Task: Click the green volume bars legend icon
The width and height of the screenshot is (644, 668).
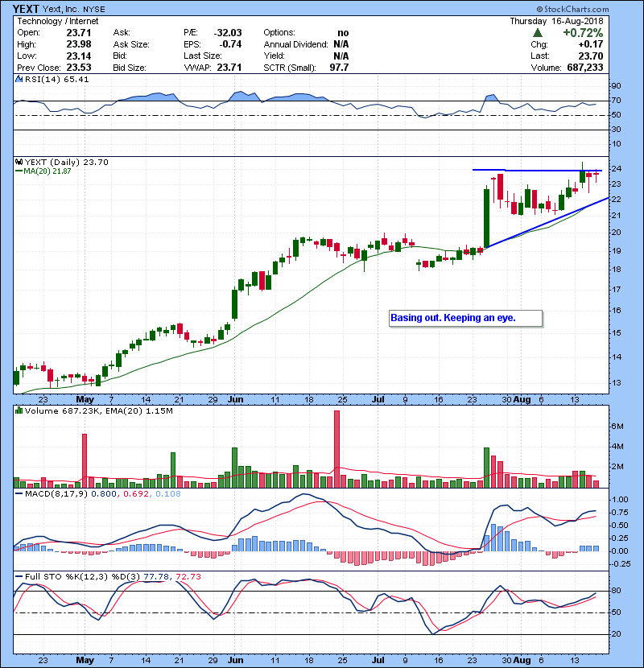Action: click(x=19, y=410)
